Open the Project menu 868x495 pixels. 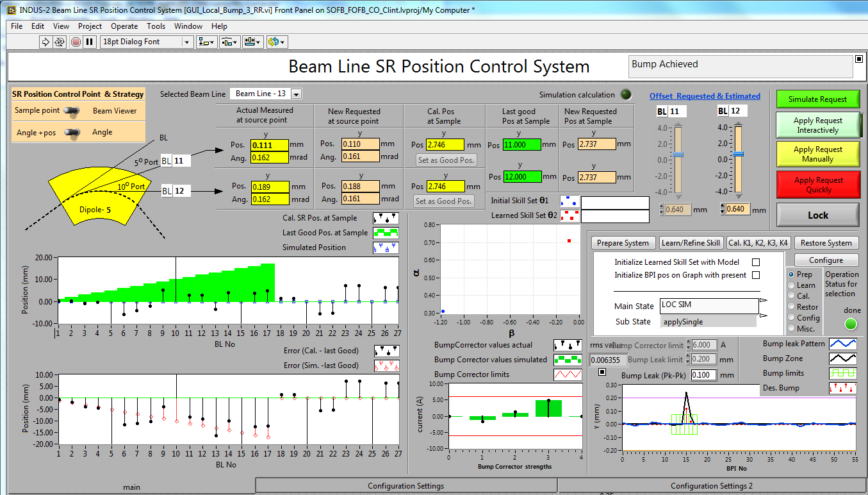[x=90, y=26]
